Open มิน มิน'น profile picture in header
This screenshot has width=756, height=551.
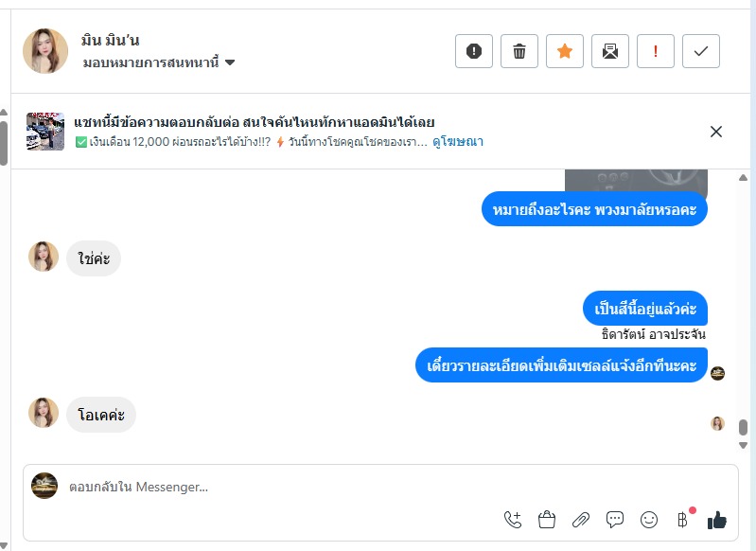[x=45, y=51]
